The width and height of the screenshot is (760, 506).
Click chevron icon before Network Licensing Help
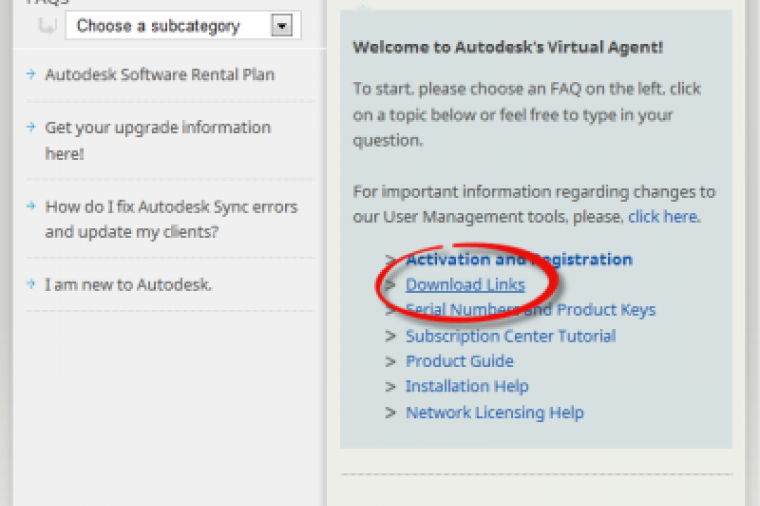click(x=391, y=413)
